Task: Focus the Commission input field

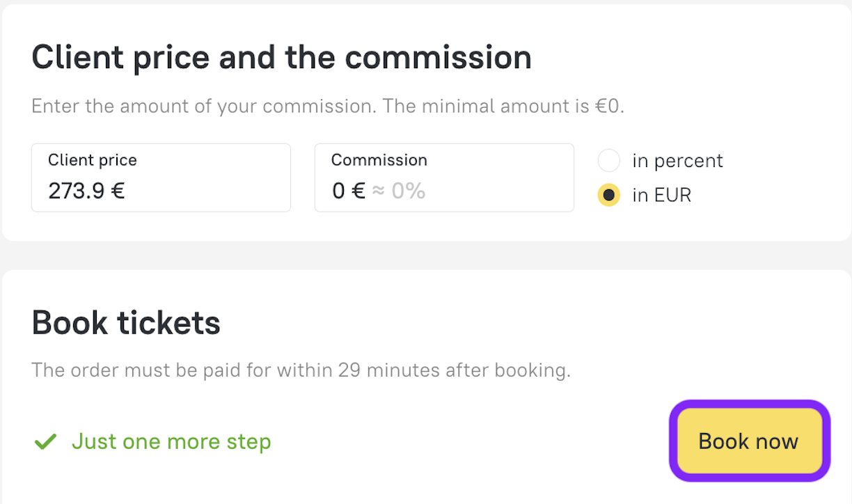Action: click(444, 178)
